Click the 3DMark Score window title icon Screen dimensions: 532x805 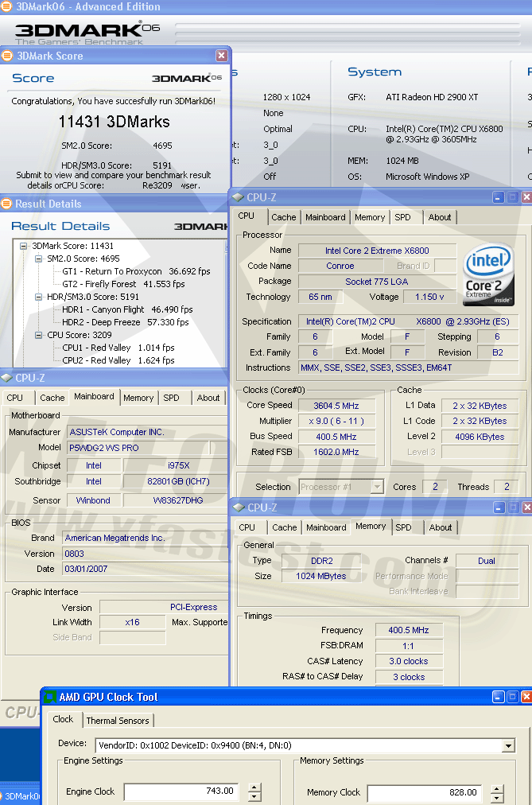(6, 56)
